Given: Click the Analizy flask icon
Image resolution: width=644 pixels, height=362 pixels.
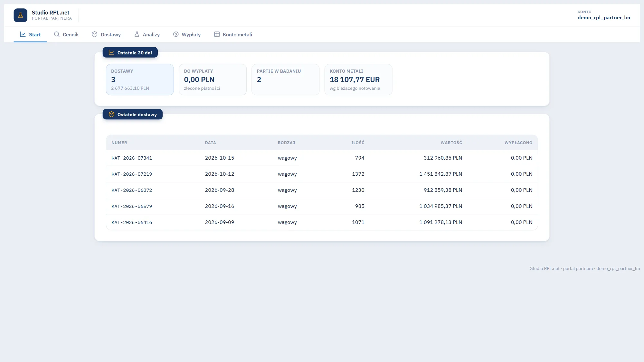Looking at the screenshot, I should click(137, 34).
